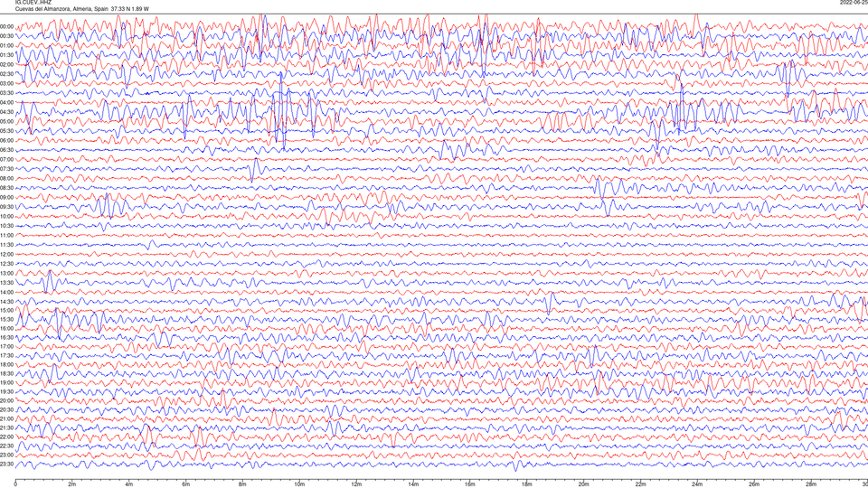Select the '20:30' row time label

pyautogui.click(x=6, y=410)
